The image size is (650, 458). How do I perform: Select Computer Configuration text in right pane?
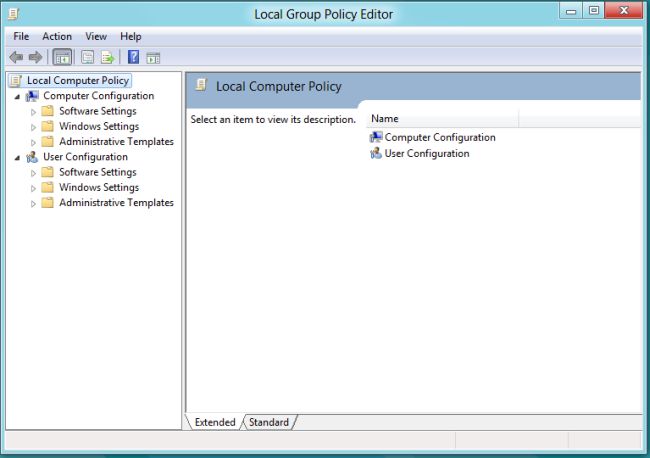coord(440,137)
